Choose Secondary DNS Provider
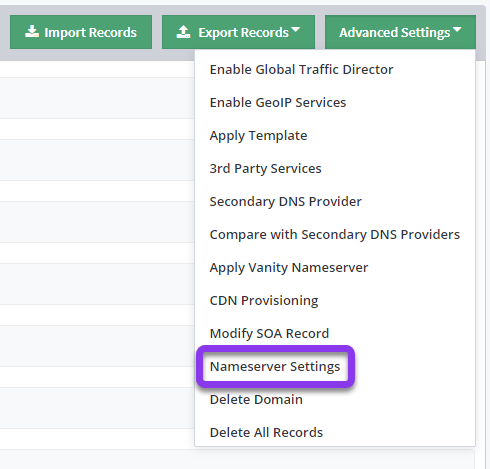Image resolution: width=490 pixels, height=469 pixels. 285,201
